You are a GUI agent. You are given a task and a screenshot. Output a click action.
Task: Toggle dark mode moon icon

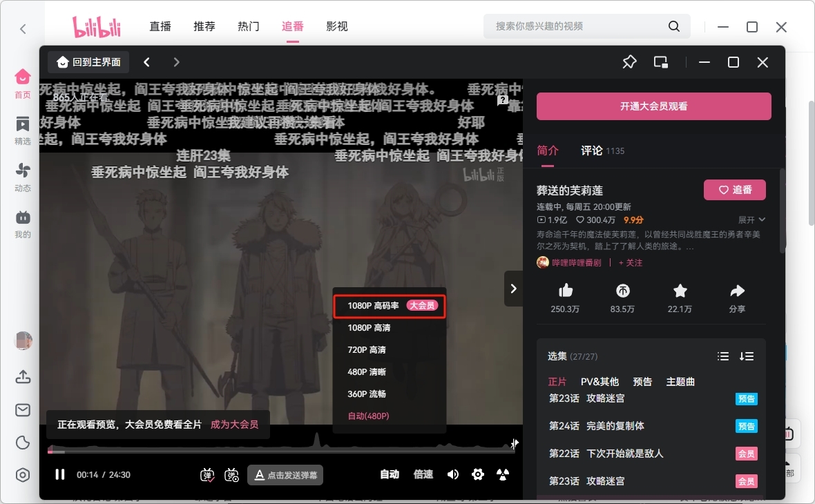(23, 443)
